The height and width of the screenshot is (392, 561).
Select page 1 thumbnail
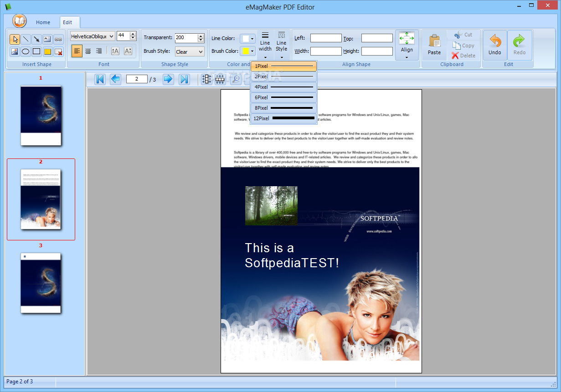coord(41,116)
